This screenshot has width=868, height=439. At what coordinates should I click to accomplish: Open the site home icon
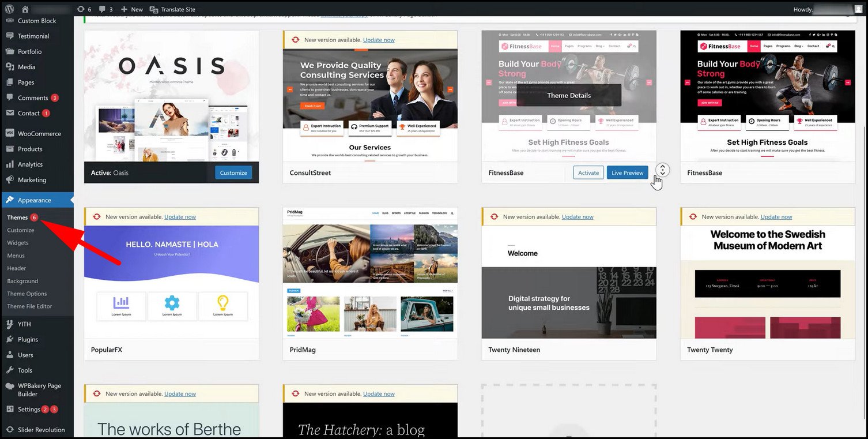pos(25,9)
